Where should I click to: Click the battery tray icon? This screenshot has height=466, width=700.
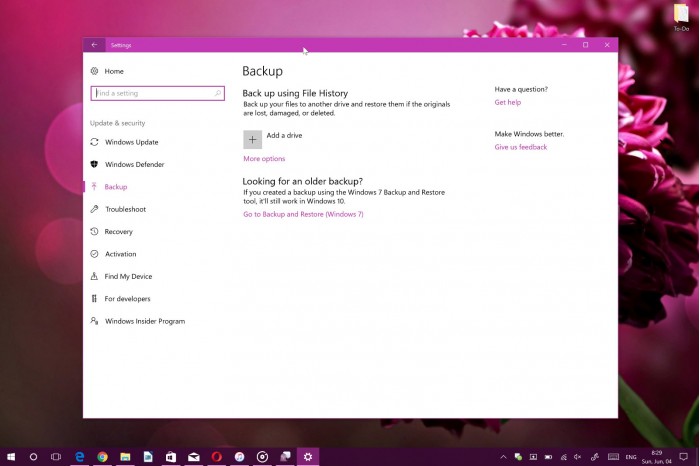[548, 457]
